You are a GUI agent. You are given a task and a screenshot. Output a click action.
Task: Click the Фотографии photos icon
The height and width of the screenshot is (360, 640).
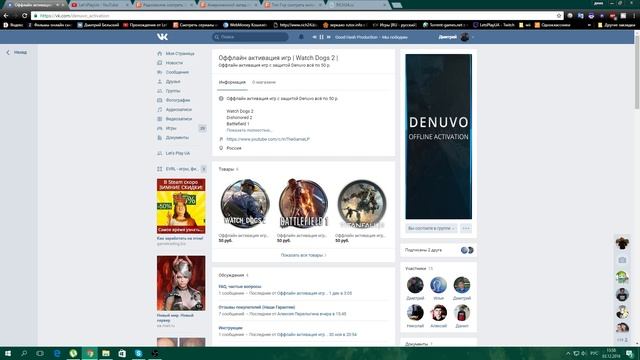tap(160, 100)
